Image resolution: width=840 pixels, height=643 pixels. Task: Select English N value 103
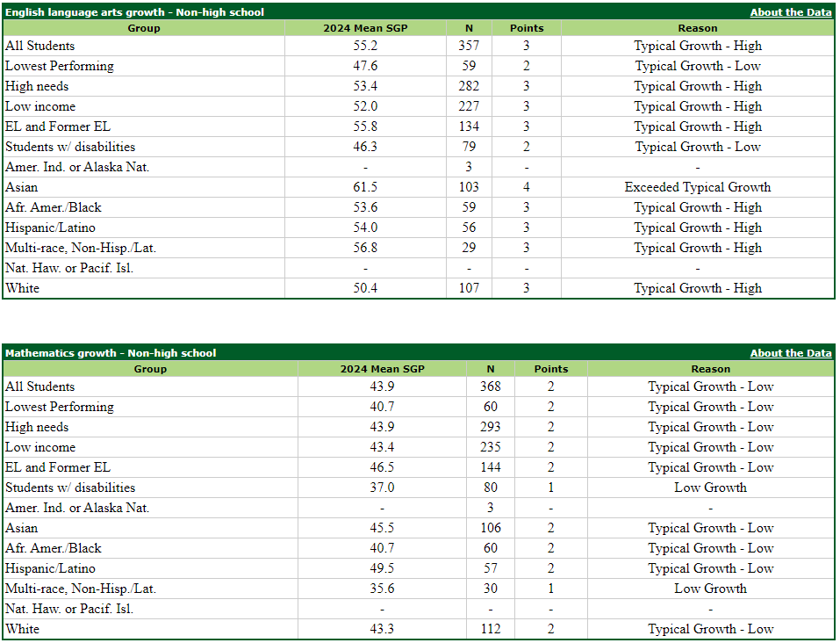click(469, 187)
